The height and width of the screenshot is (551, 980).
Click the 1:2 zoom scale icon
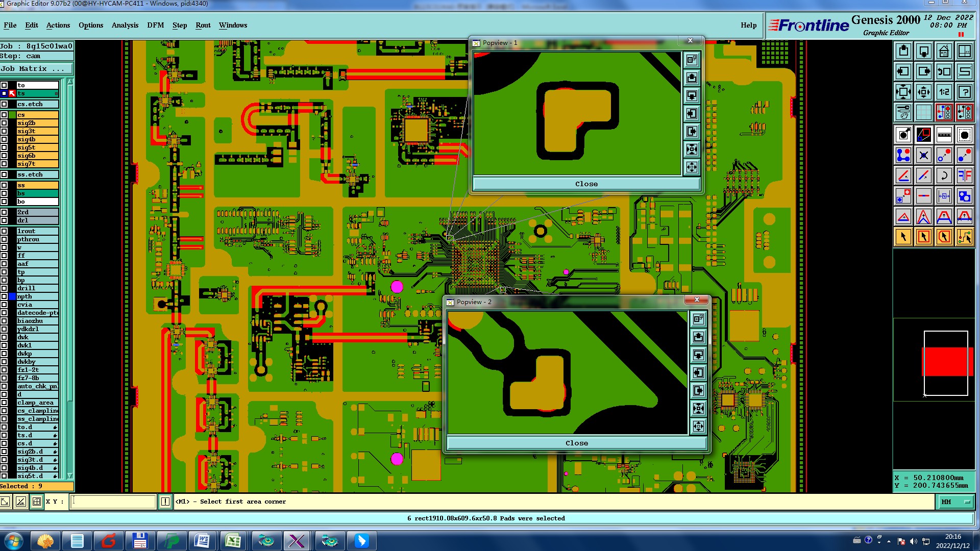point(944,92)
